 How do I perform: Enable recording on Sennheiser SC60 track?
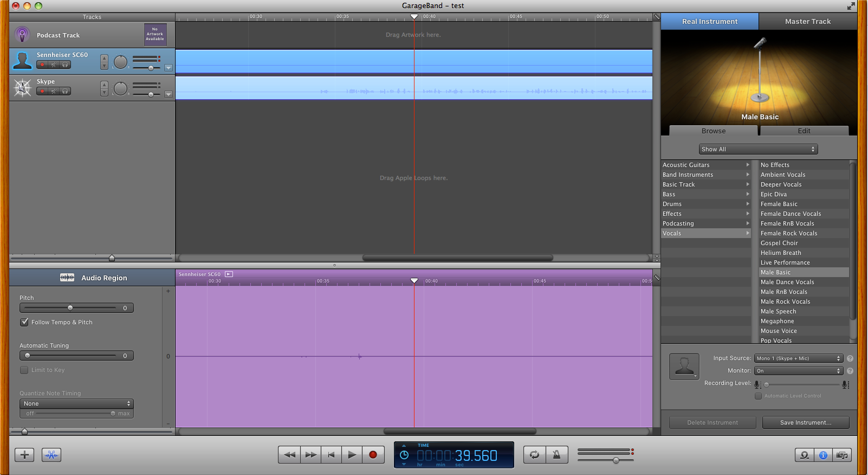pyautogui.click(x=42, y=65)
